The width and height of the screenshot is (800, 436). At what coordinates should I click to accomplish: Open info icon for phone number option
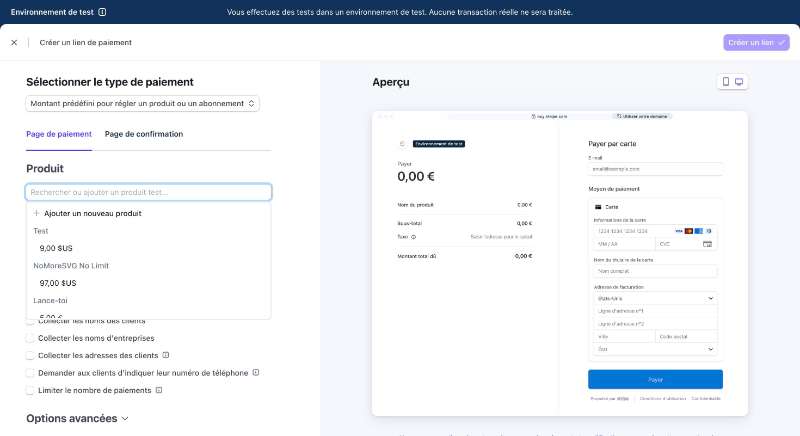(256, 373)
